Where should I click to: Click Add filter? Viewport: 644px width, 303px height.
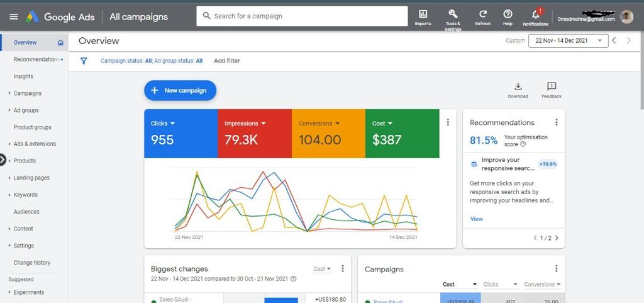click(x=227, y=61)
